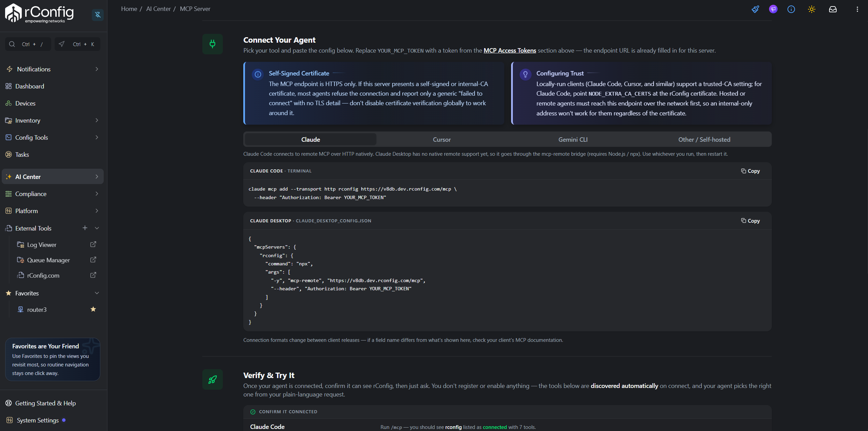Unfavorite router3 using its star
This screenshot has width=868, height=431.
(93, 309)
